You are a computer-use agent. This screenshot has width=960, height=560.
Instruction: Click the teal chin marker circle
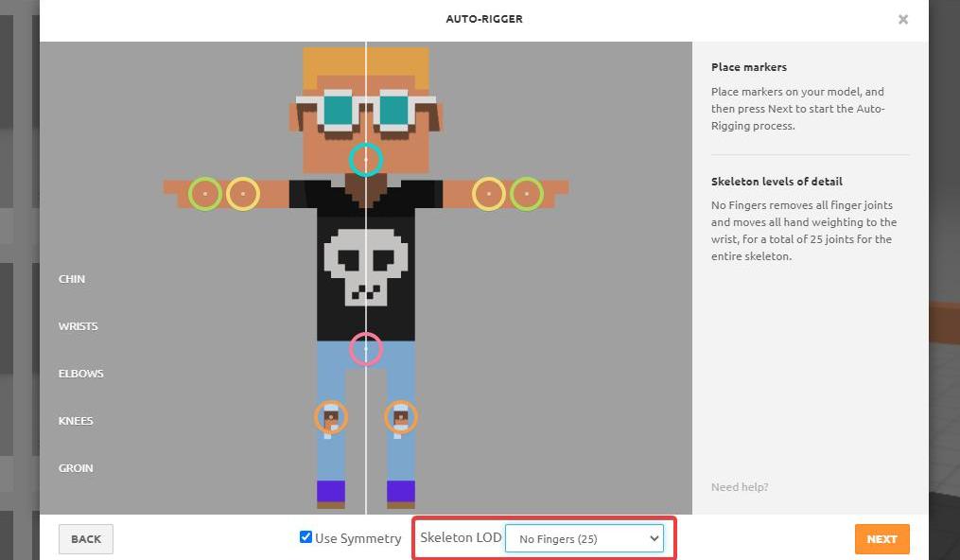(366, 160)
